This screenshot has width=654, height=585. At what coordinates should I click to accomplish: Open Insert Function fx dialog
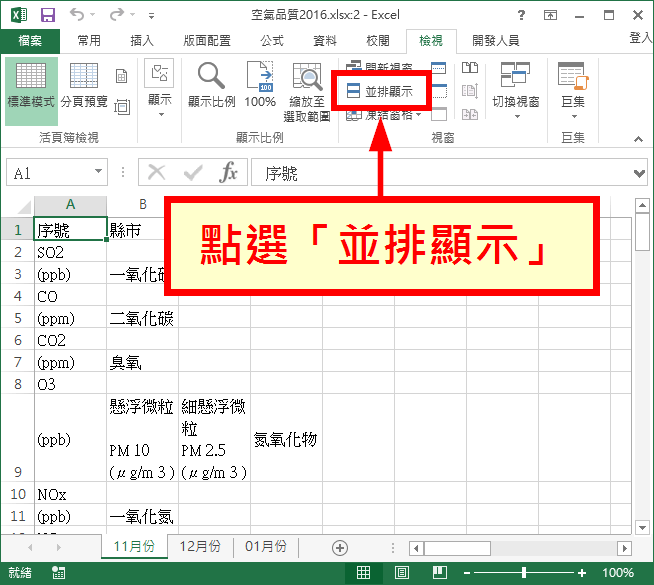pyautogui.click(x=228, y=171)
